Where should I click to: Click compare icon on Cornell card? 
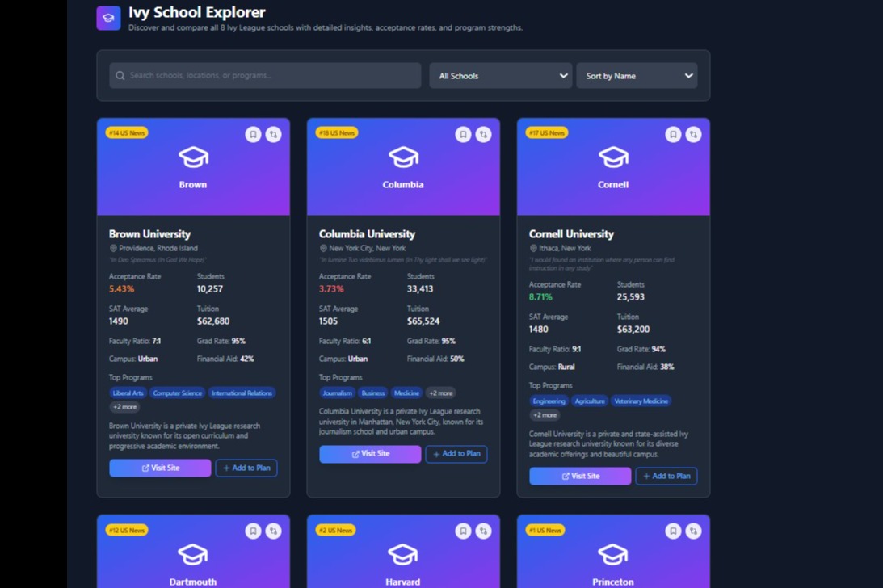693,134
